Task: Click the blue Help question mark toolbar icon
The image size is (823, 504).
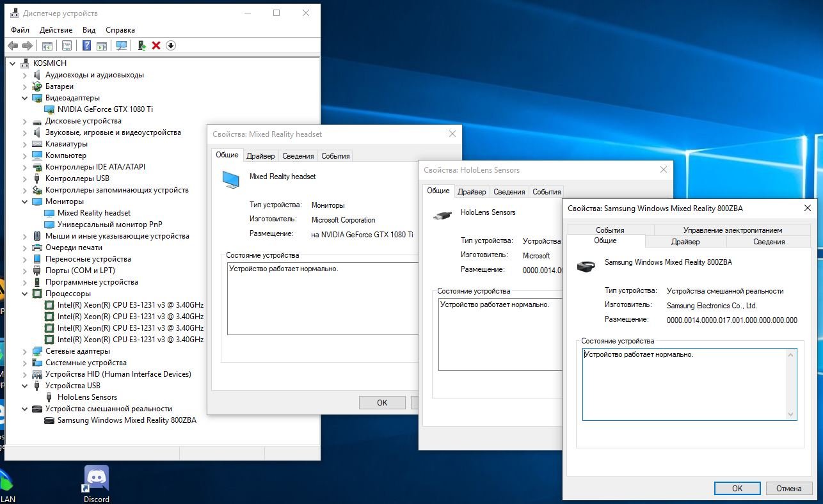Action: click(x=86, y=45)
